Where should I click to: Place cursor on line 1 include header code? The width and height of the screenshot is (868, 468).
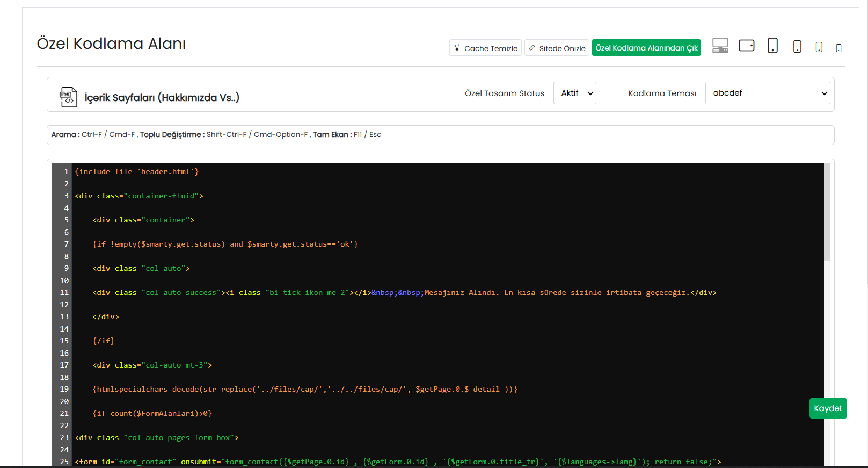tap(137, 171)
